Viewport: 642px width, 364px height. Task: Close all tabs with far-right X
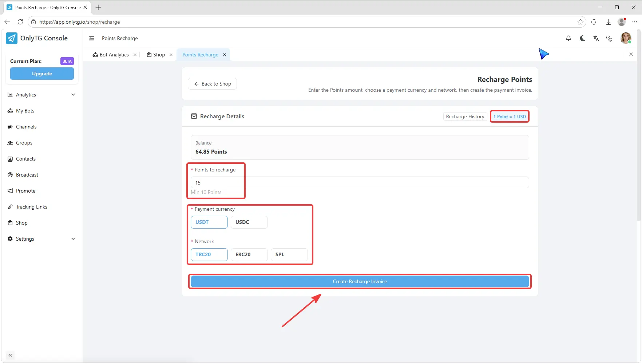[x=631, y=54]
